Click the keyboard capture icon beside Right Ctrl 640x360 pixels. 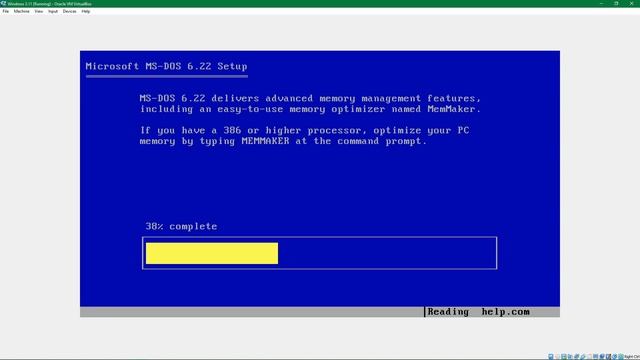click(620, 357)
